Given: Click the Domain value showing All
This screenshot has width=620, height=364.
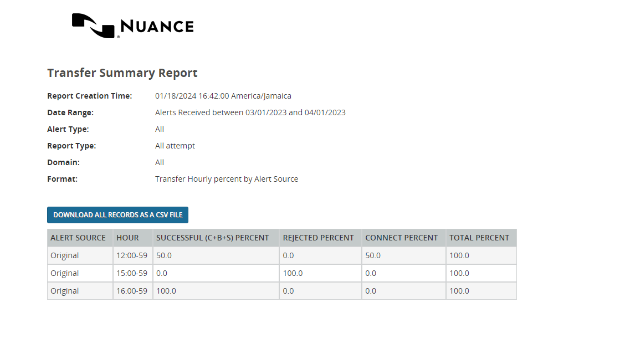Looking at the screenshot, I should click(160, 162).
